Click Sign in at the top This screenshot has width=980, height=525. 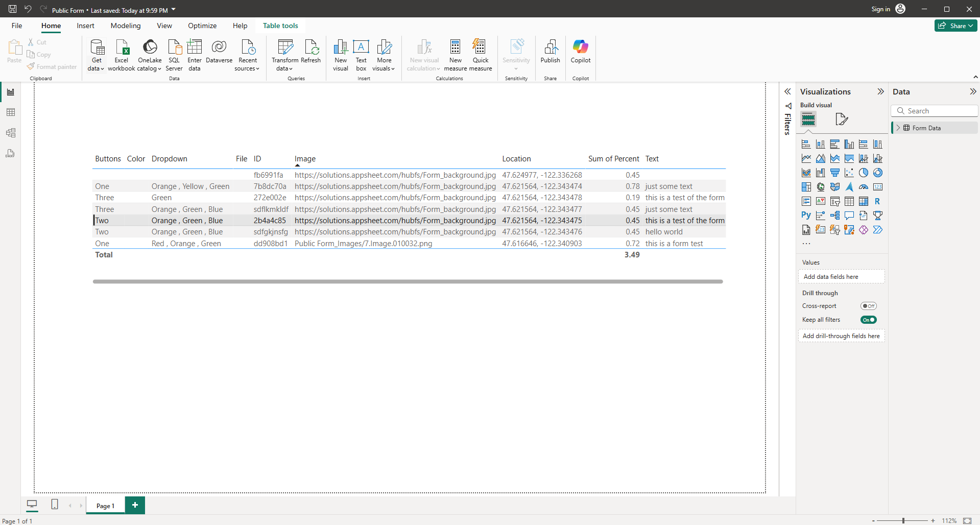[880, 9]
